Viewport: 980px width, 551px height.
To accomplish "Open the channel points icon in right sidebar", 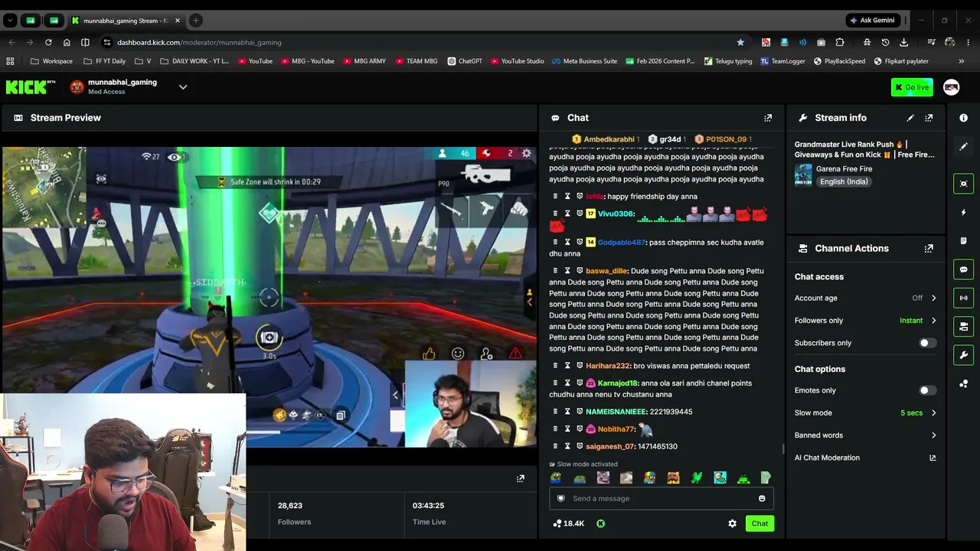I will 964,384.
